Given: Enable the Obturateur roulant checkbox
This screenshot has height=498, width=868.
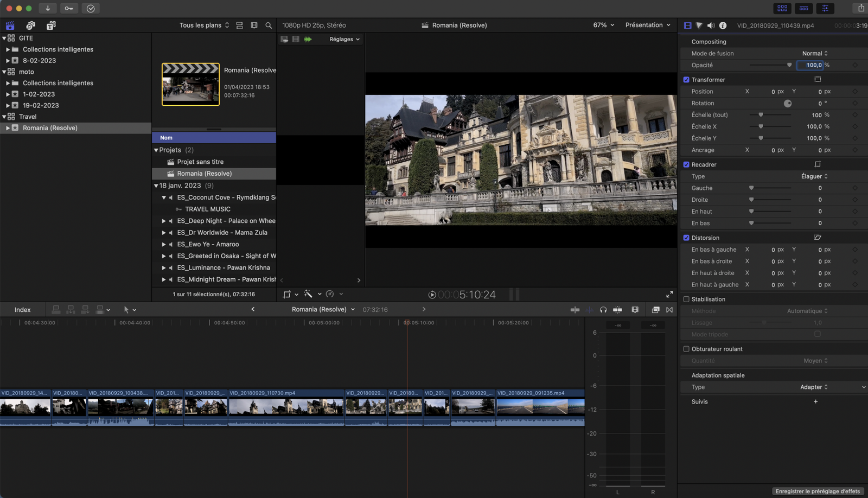Looking at the screenshot, I should pos(686,349).
